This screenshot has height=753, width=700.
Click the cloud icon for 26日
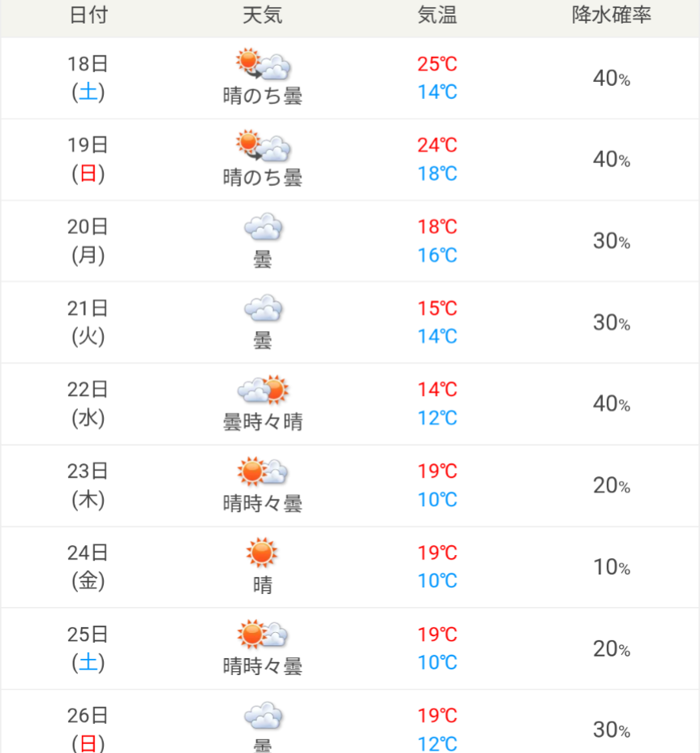coord(263,716)
